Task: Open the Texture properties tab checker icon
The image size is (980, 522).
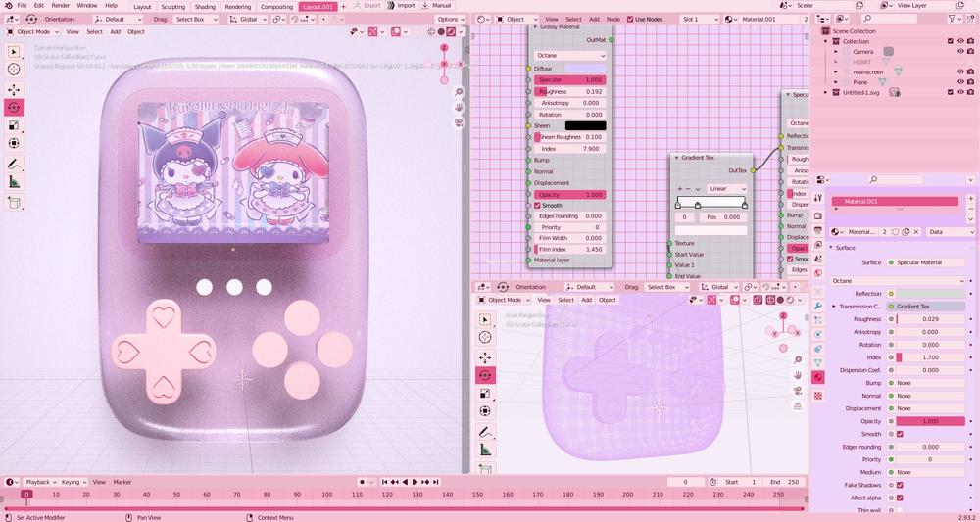Action: click(x=818, y=396)
